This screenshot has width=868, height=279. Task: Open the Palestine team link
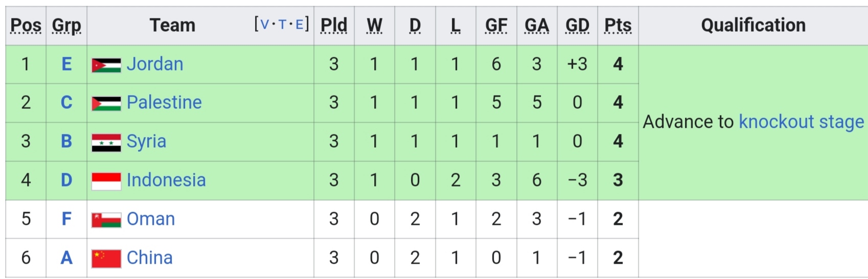(164, 102)
